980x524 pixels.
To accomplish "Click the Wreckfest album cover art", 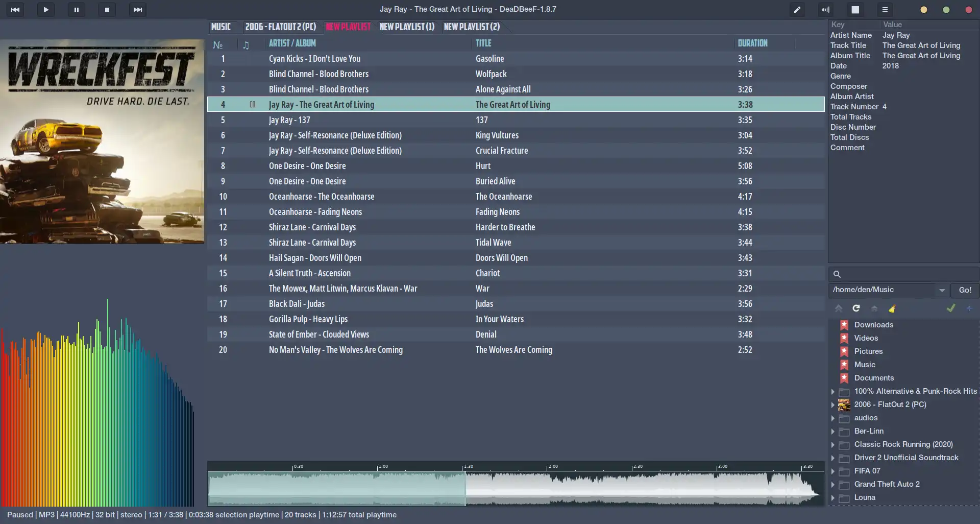I will (x=102, y=141).
